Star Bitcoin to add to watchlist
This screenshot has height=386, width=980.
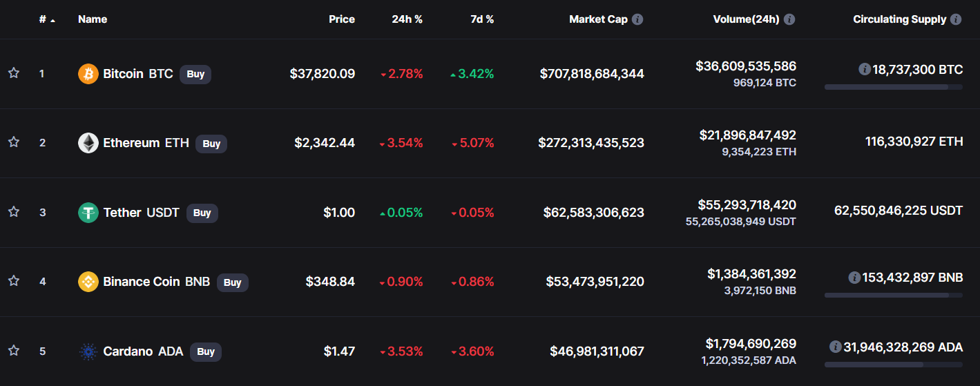pyautogui.click(x=13, y=73)
